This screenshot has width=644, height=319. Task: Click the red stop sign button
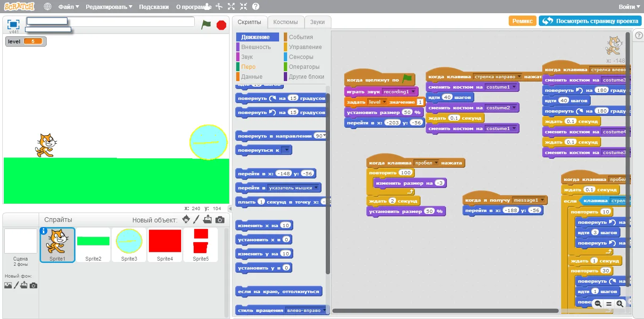[x=222, y=25]
